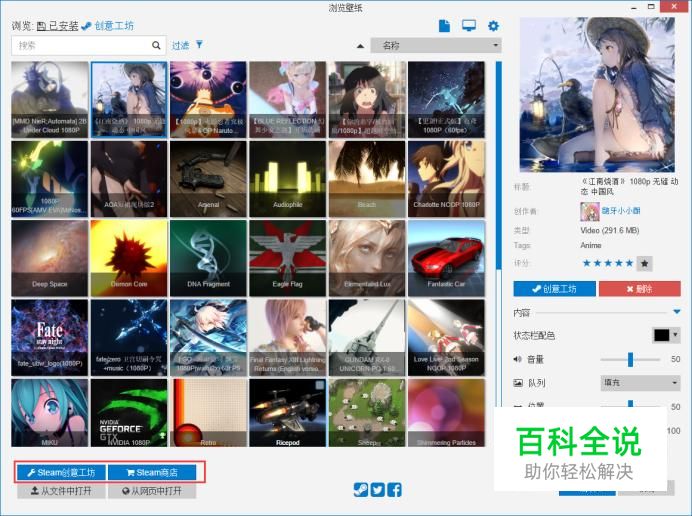
Task: Open the 填充 alignment dropdown
Action: click(640, 383)
